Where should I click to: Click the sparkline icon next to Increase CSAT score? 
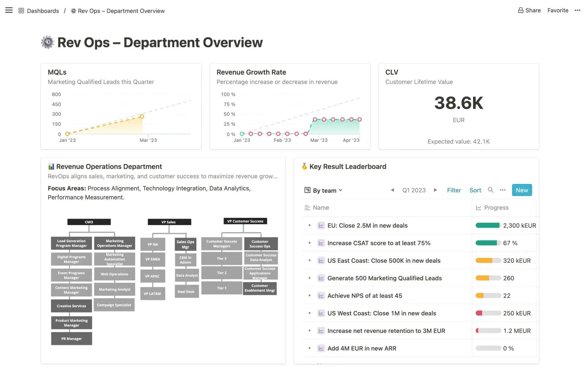(320, 243)
